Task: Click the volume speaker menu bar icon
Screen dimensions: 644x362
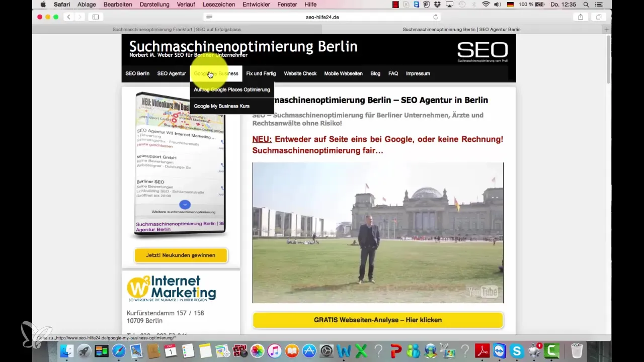Action: coord(498,5)
